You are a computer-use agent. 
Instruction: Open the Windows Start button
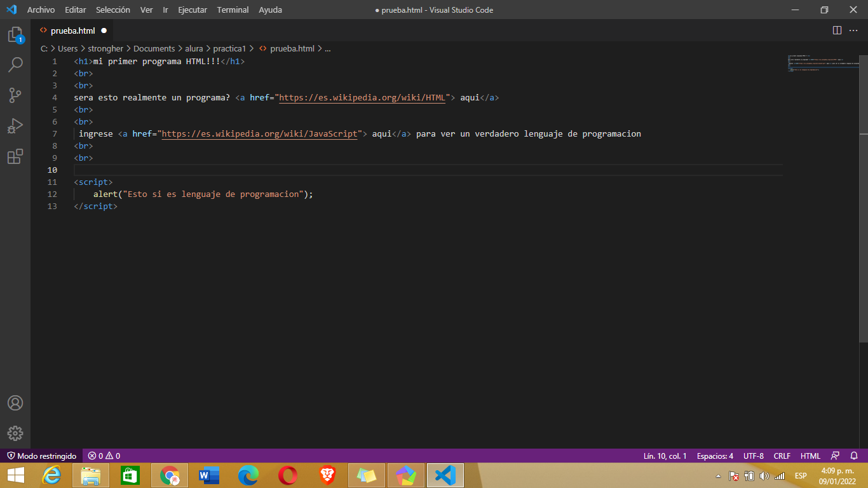click(x=16, y=475)
